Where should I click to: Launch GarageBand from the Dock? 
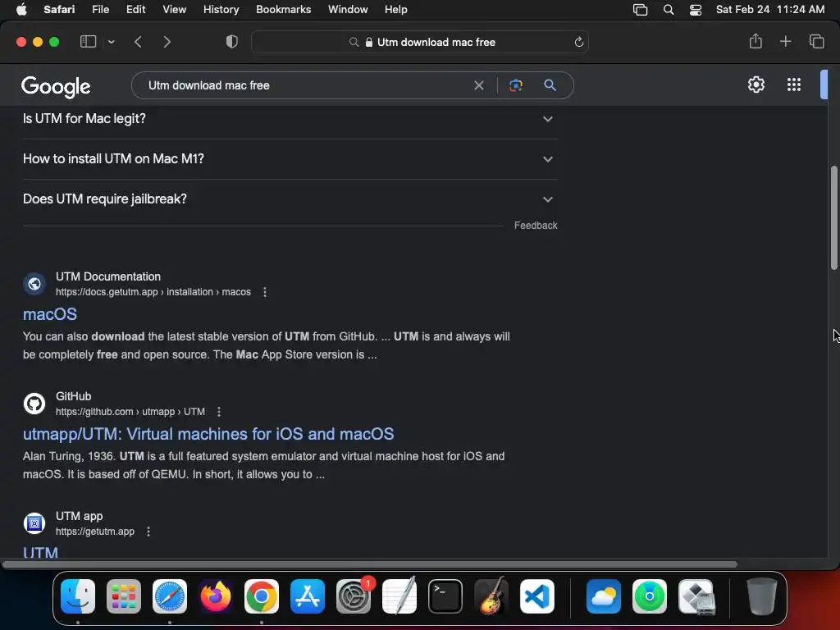pyautogui.click(x=491, y=596)
